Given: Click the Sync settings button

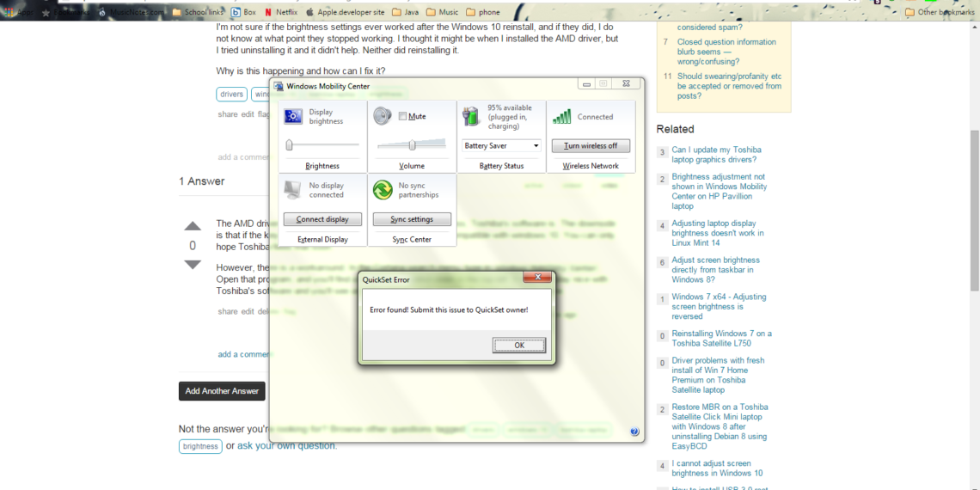Looking at the screenshot, I should point(412,219).
